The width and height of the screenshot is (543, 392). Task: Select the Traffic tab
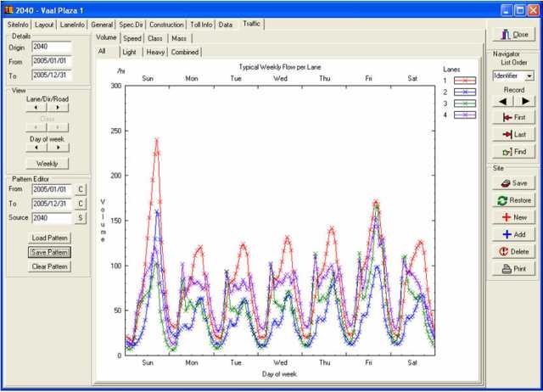point(251,24)
